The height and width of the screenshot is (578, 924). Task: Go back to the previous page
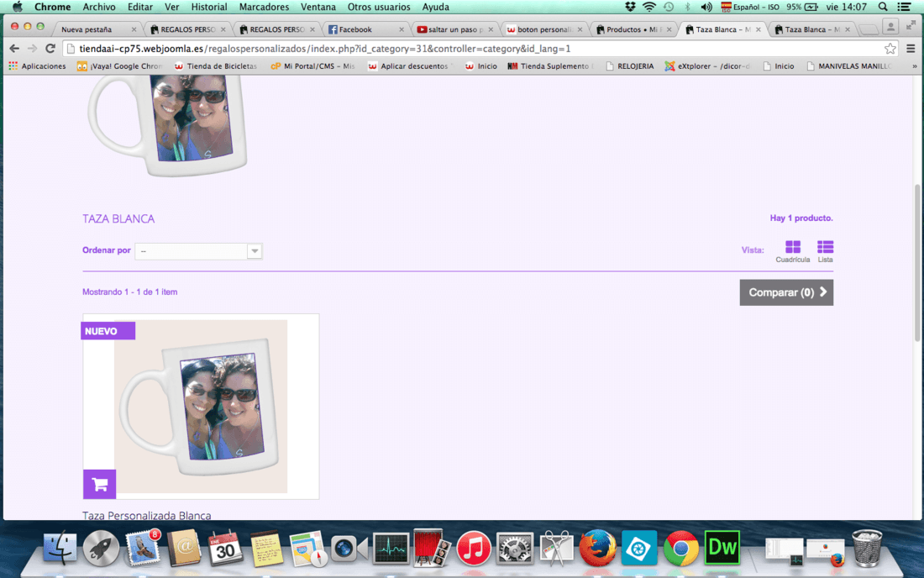point(14,49)
